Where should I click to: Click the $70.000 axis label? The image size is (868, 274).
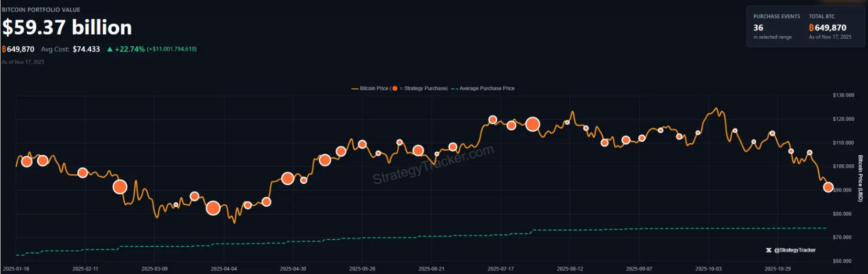click(x=842, y=238)
